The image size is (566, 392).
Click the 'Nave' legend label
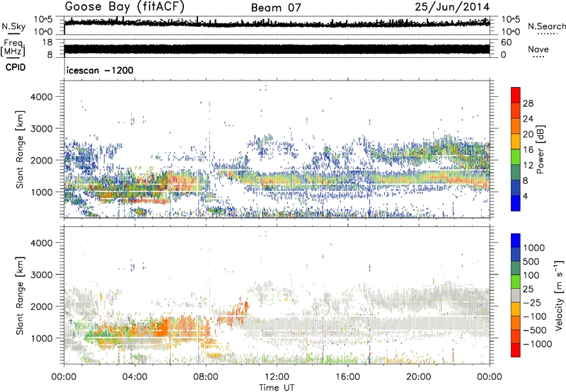(x=538, y=49)
